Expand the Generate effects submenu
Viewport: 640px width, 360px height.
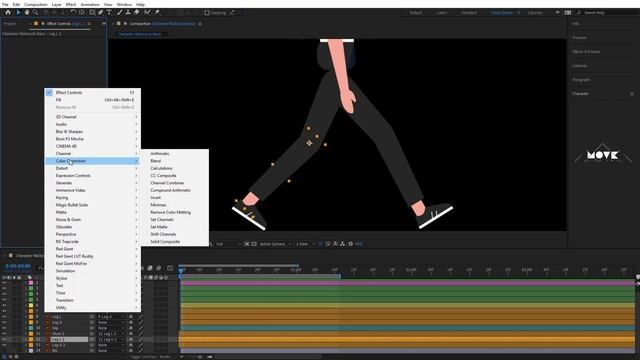(x=93, y=183)
